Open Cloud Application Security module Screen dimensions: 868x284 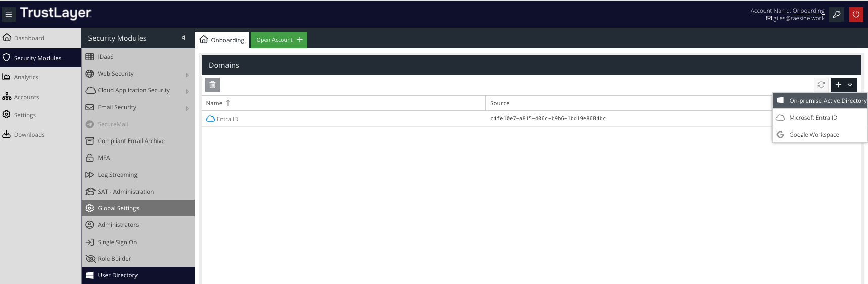(138, 90)
